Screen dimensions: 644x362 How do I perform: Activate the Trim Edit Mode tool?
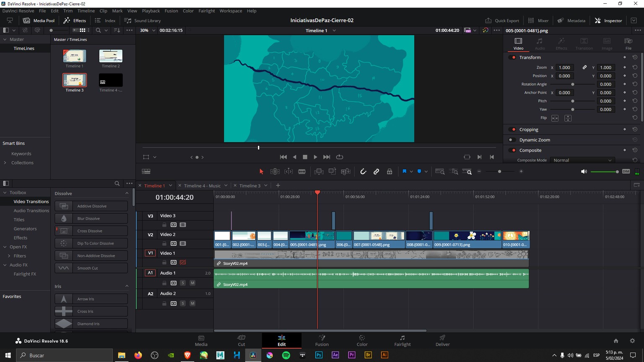275,171
